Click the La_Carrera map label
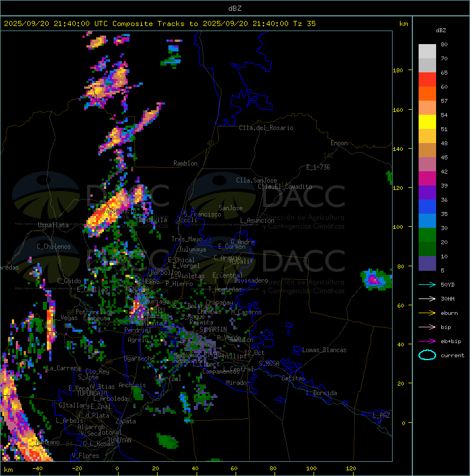 (63, 368)
